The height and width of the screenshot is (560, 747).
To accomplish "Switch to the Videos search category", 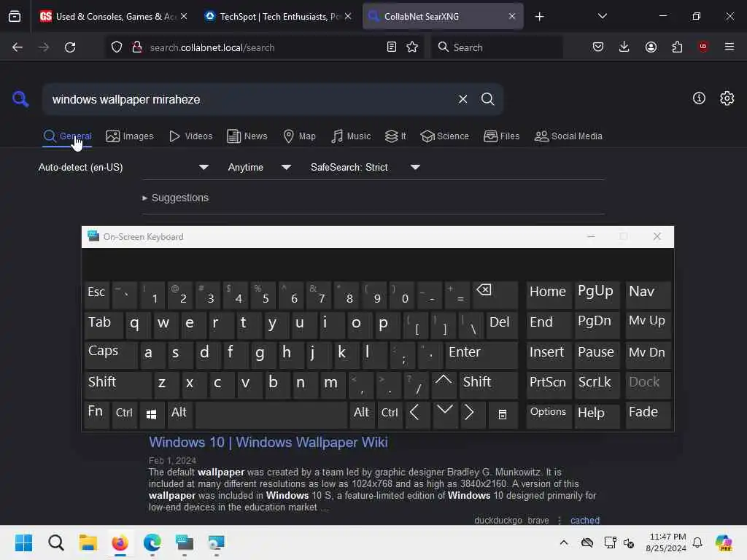I will click(x=190, y=136).
